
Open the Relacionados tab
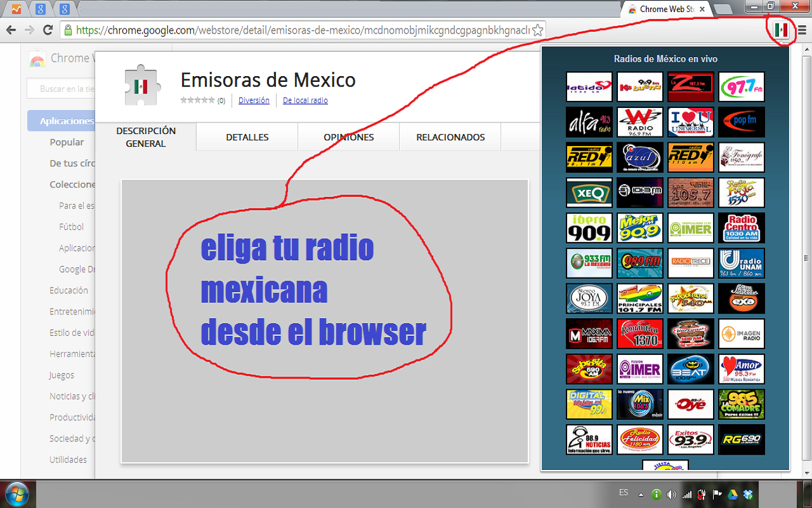[450, 137]
